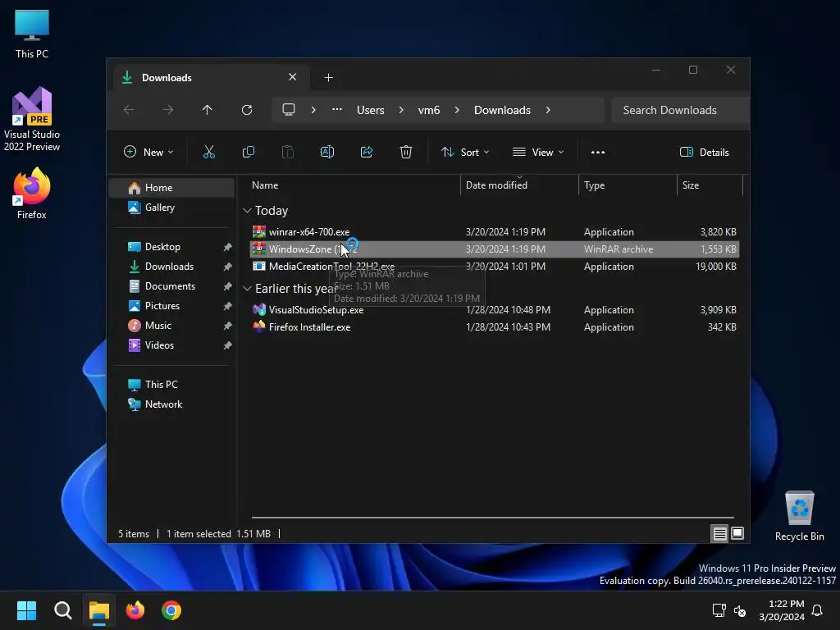Select Home in the navigation pane

tap(171, 188)
